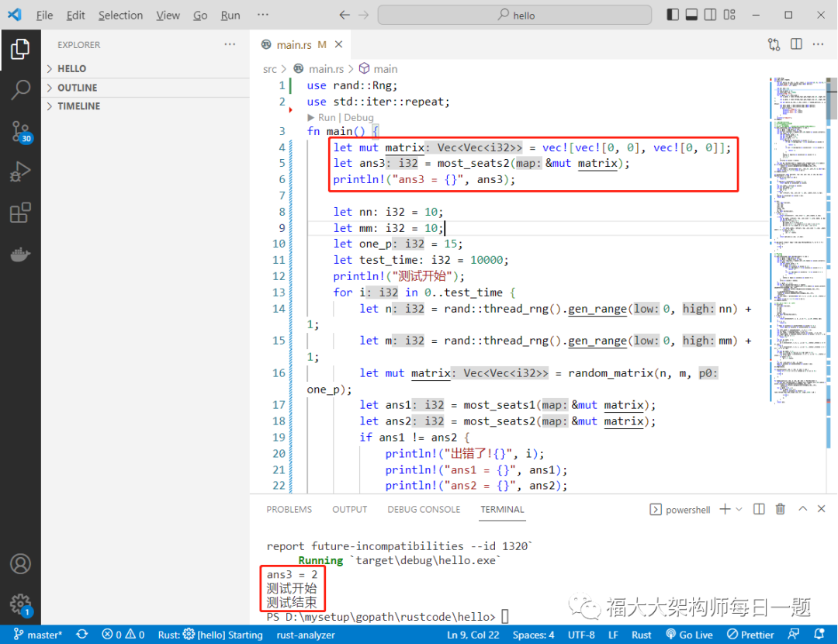Split the editor to the right
The width and height of the screenshot is (838, 644).
coord(796,44)
